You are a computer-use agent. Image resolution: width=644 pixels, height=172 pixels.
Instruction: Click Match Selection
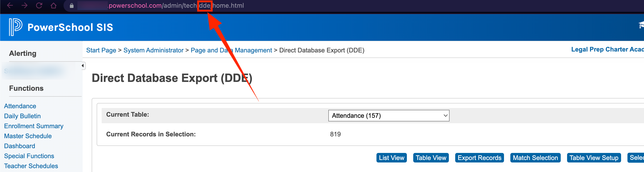[x=535, y=157]
